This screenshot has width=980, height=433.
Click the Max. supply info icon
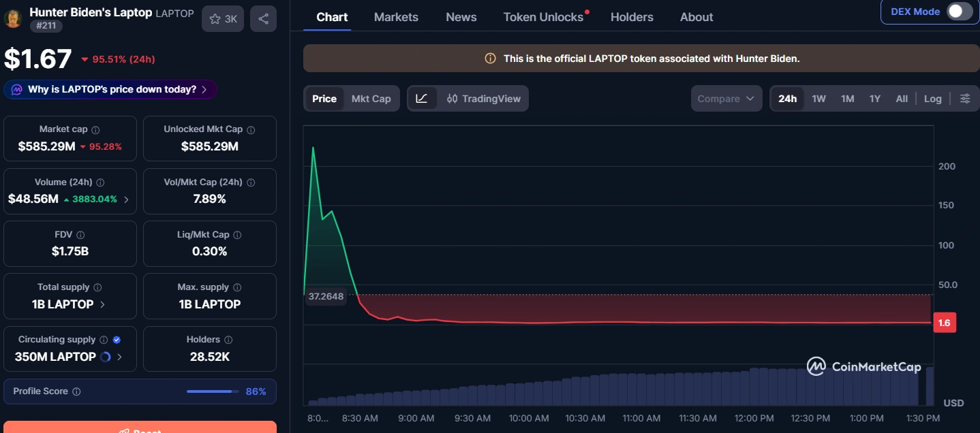[237, 287]
